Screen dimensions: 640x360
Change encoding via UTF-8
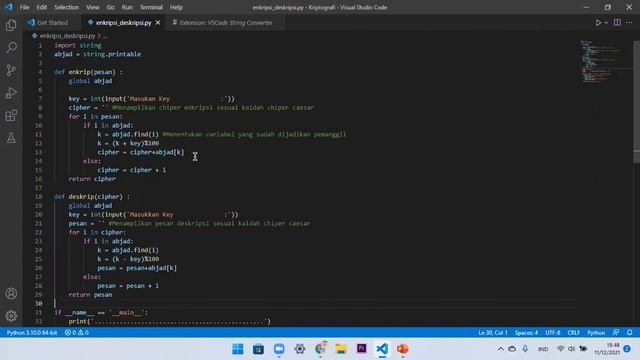click(553, 333)
